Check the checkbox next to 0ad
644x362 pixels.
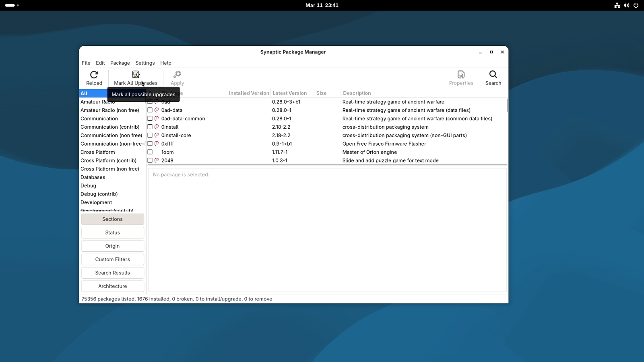tap(150, 102)
